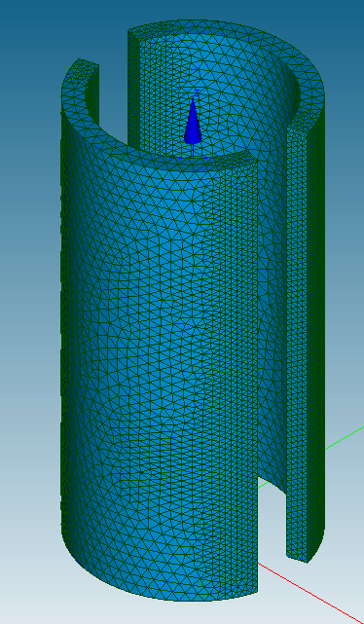Select the red X-axis line

310,593
